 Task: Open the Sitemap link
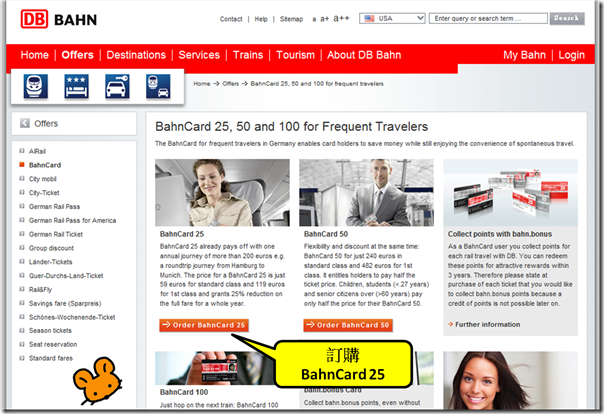pyautogui.click(x=291, y=19)
